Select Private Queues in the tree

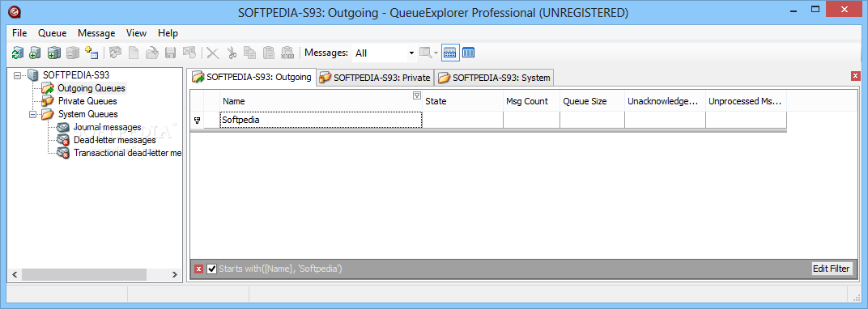87,101
